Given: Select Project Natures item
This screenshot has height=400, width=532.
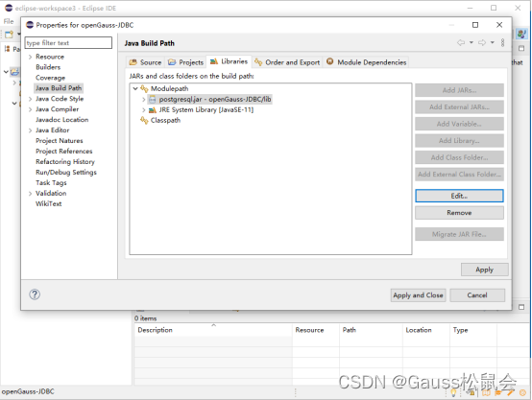Looking at the screenshot, I should (x=60, y=141).
